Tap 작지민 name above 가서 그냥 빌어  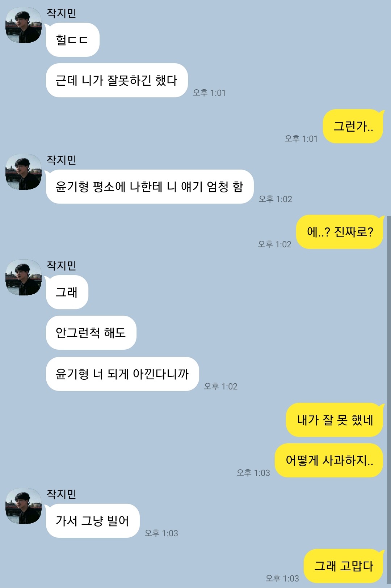[x=62, y=494]
